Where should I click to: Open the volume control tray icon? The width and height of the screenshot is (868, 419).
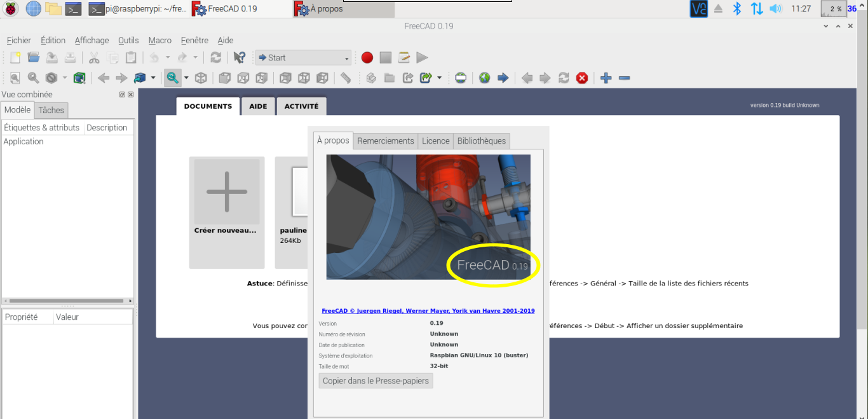coord(775,9)
